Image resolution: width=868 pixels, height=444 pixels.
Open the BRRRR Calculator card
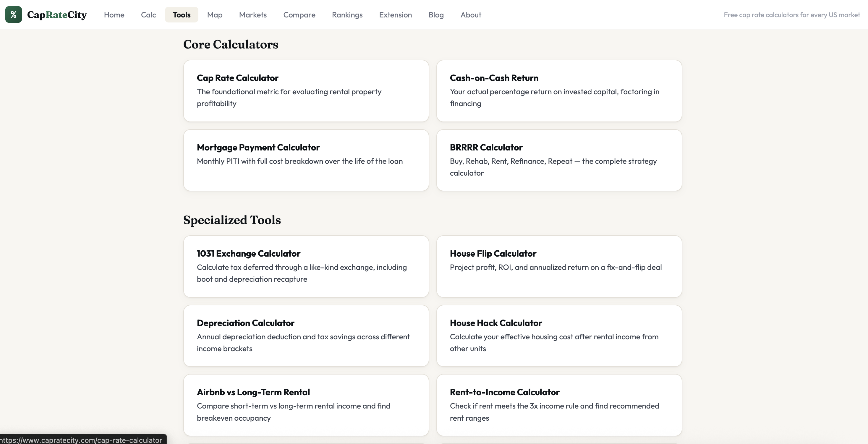click(x=559, y=160)
